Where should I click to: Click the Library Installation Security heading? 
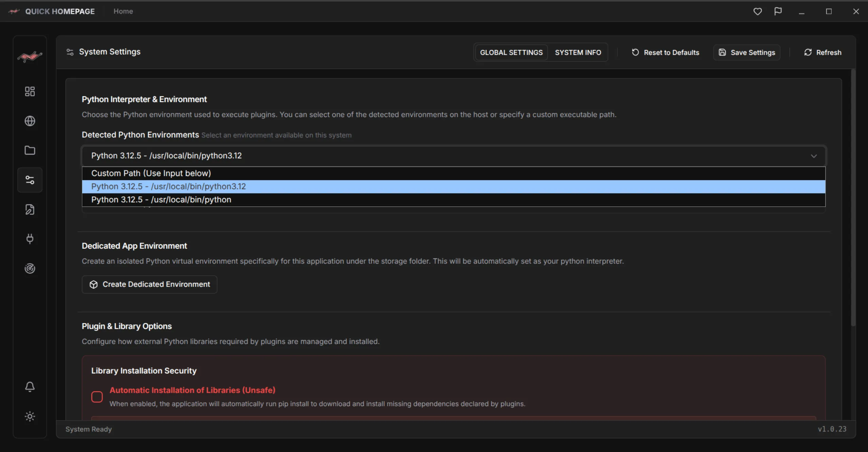point(144,371)
